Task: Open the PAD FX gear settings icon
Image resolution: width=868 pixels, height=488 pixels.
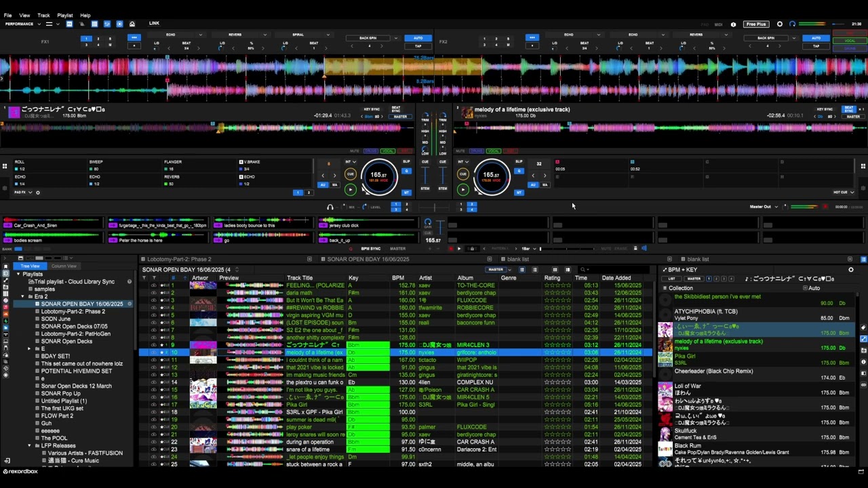Action: tap(37, 192)
